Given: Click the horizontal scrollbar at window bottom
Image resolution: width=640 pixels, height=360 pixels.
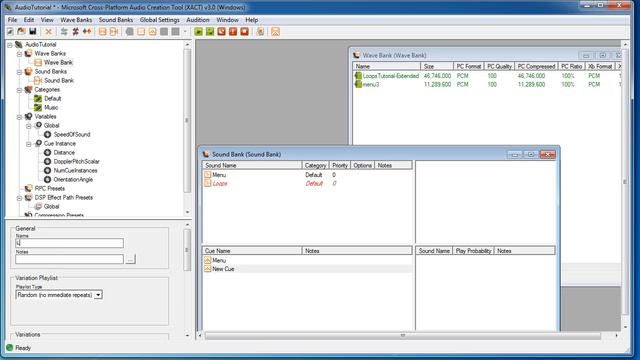Looking at the screenshot, I should point(402,336).
